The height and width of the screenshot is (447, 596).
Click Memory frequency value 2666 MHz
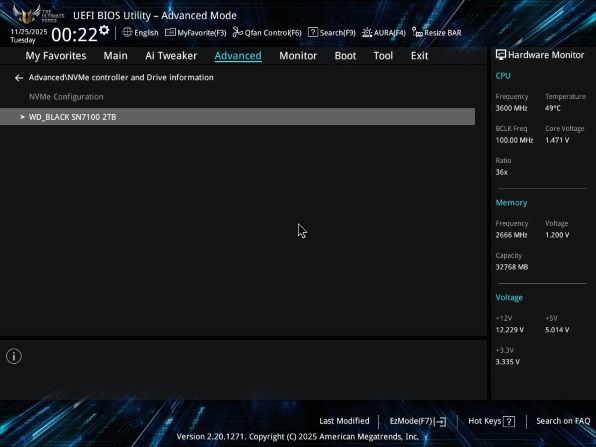[511, 235]
